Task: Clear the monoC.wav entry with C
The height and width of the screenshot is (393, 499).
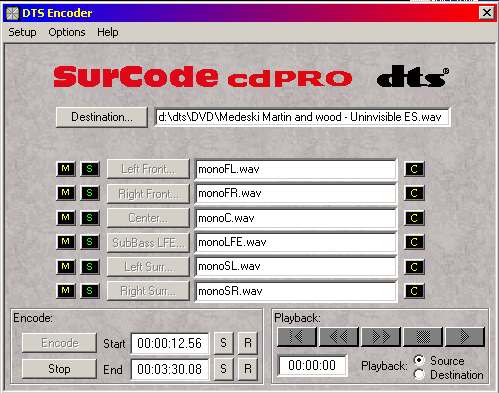Action: pos(414,218)
